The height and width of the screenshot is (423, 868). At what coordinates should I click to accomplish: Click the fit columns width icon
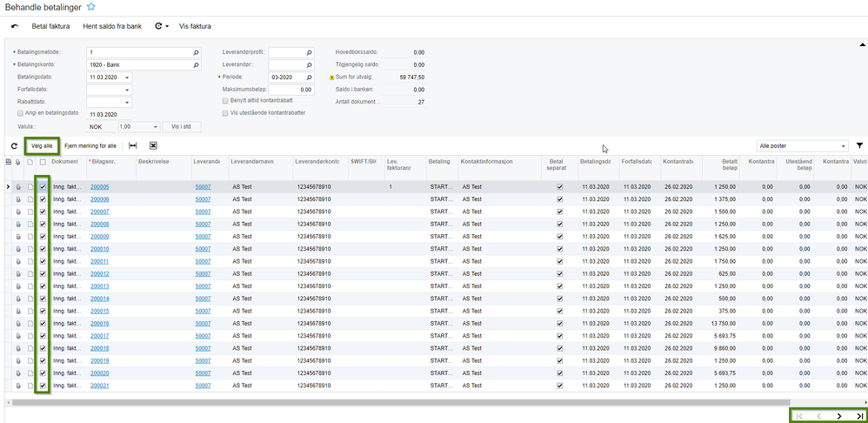point(132,146)
